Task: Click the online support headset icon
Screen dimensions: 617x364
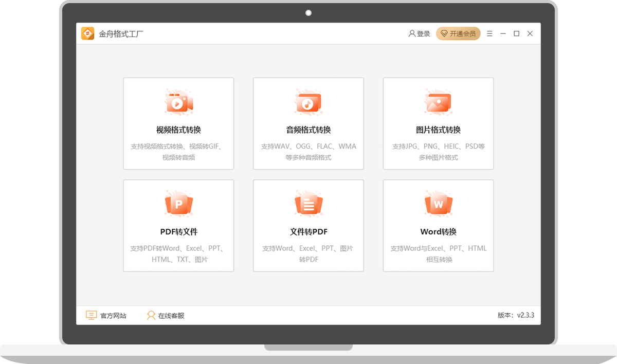Action: (x=151, y=315)
